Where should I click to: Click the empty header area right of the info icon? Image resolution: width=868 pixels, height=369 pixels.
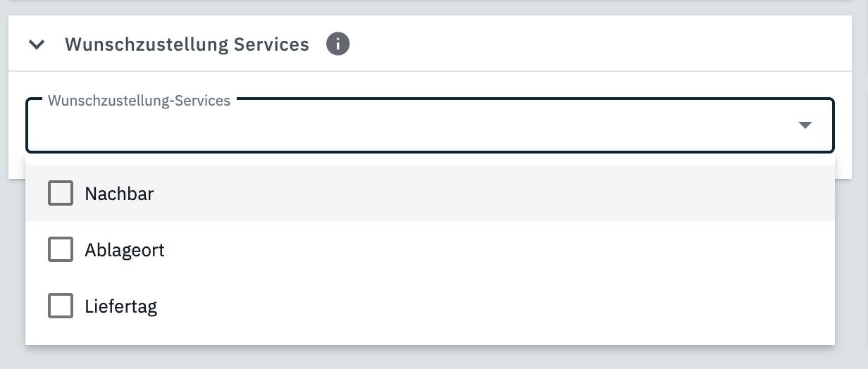[x=599, y=44]
